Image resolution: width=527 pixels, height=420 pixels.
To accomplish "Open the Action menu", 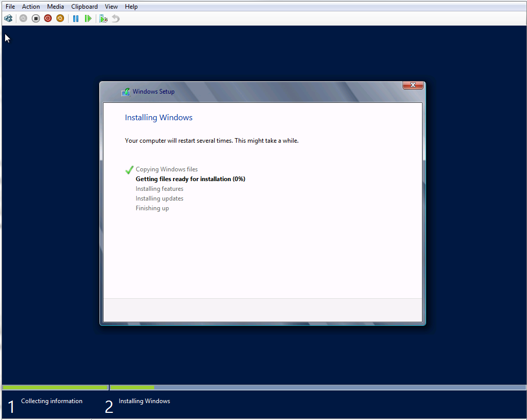I will pos(31,7).
